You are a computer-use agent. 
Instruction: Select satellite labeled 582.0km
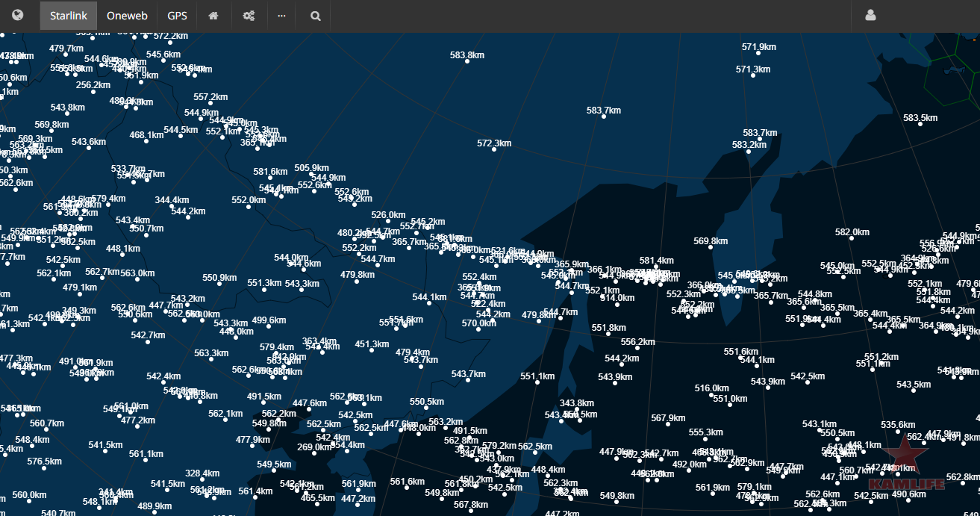[x=852, y=232]
